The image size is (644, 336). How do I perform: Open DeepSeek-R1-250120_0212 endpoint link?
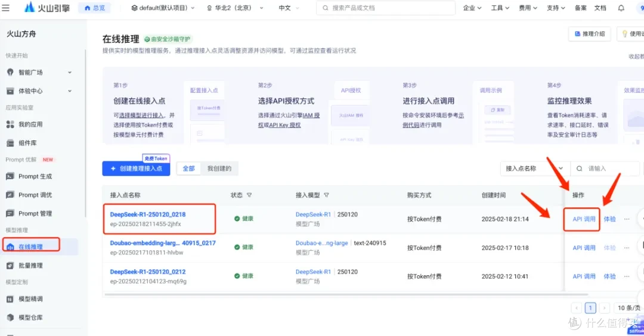point(147,272)
